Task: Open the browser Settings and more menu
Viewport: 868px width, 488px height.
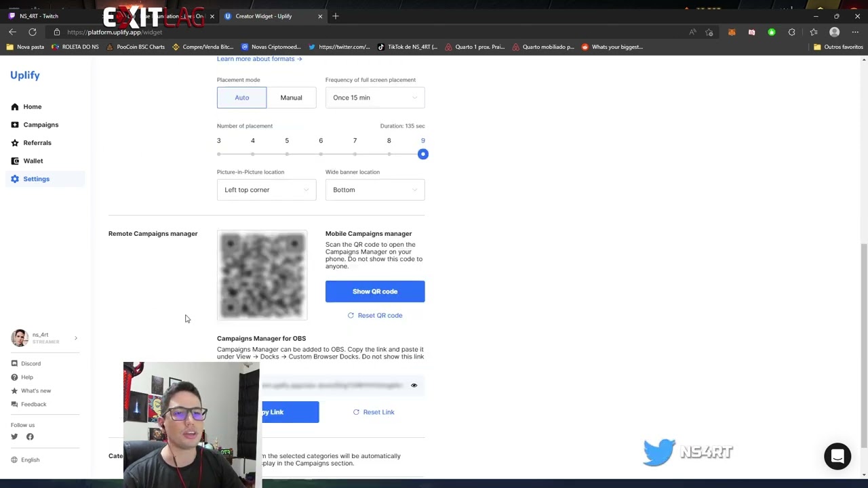Action: tap(855, 32)
